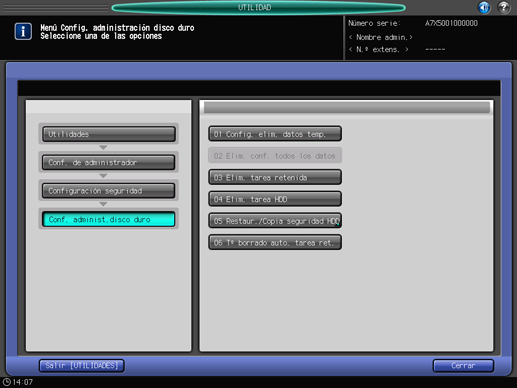Open the help question mark icon
This screenshot has width=517, height=388.
(504, 7)
